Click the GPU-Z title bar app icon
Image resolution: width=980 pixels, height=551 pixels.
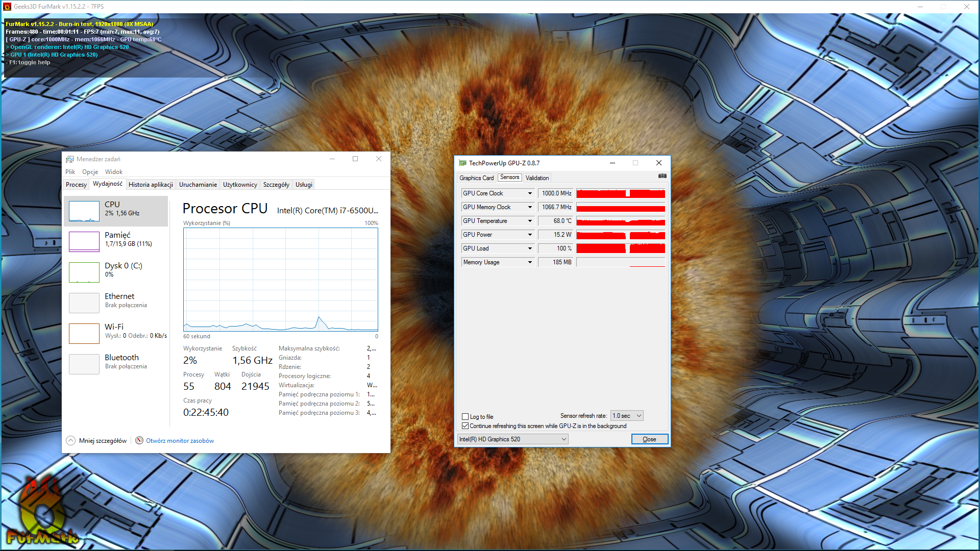tap(462, 163)
